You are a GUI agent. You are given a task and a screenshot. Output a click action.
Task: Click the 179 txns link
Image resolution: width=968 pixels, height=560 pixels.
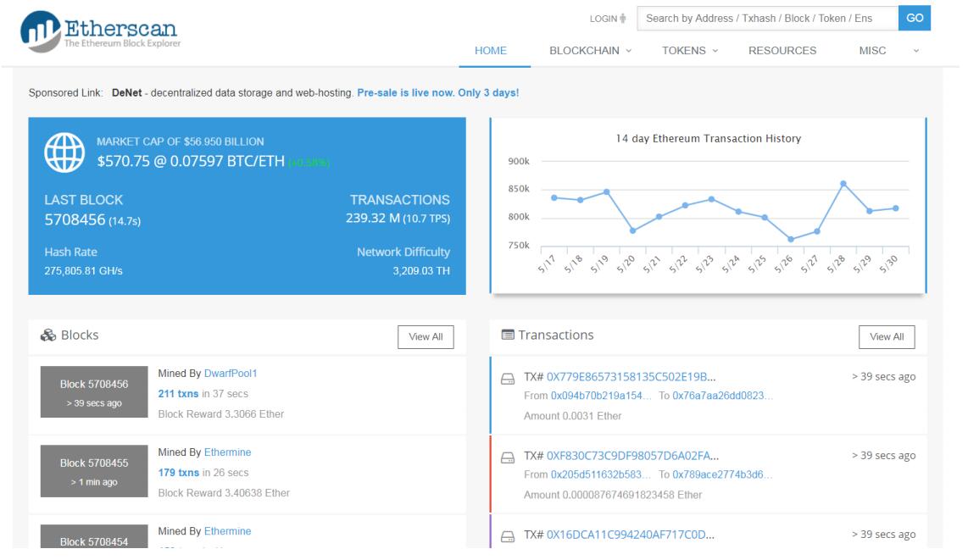pos(178,473)
